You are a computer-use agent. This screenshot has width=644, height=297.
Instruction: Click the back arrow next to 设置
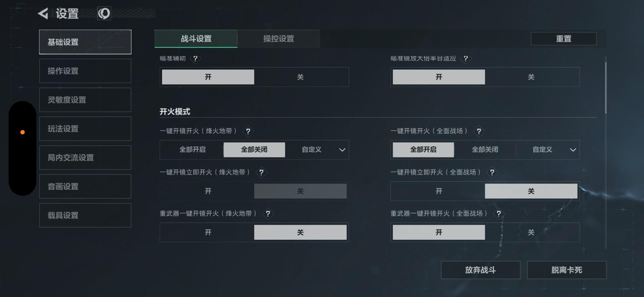(43, 14)
